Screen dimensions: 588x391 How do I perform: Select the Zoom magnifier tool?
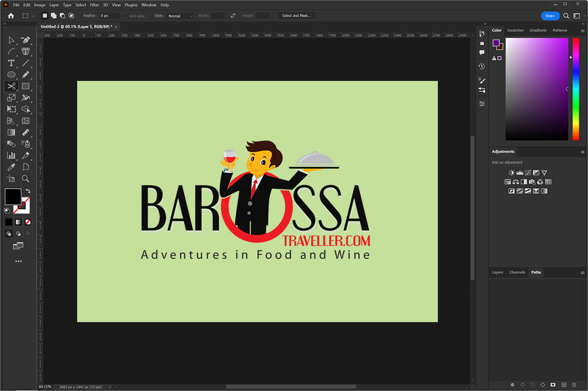26,179
